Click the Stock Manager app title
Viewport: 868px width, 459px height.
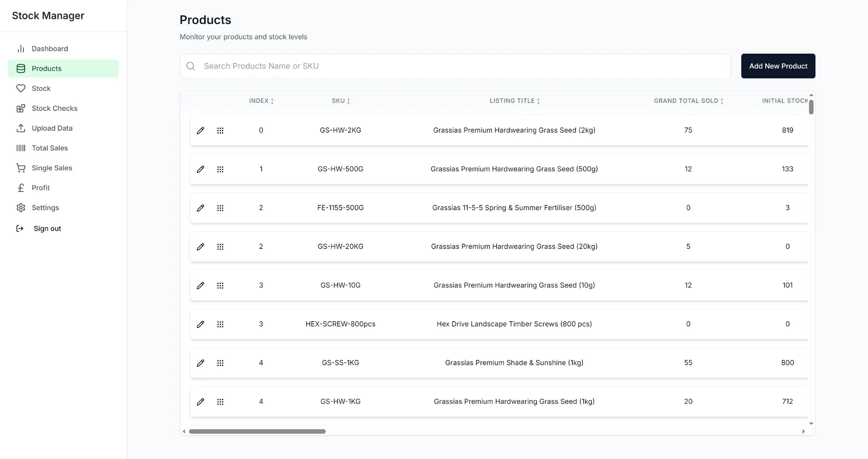[48, 16]
